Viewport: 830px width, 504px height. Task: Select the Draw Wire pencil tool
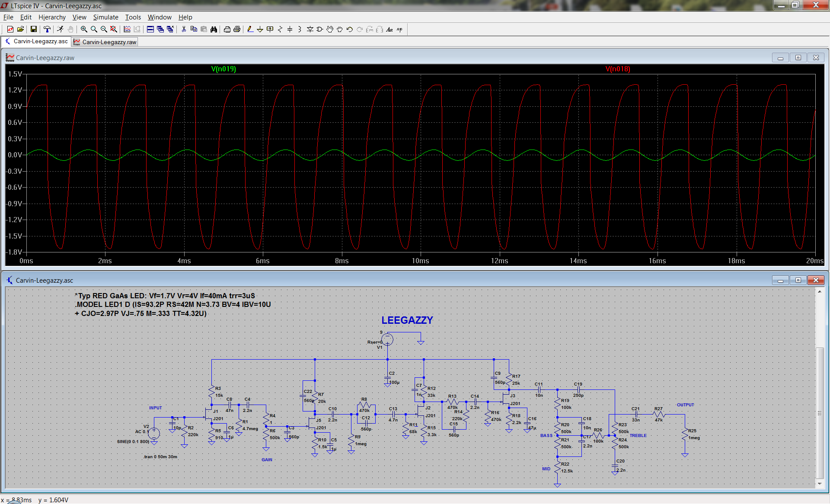[250, 29]
